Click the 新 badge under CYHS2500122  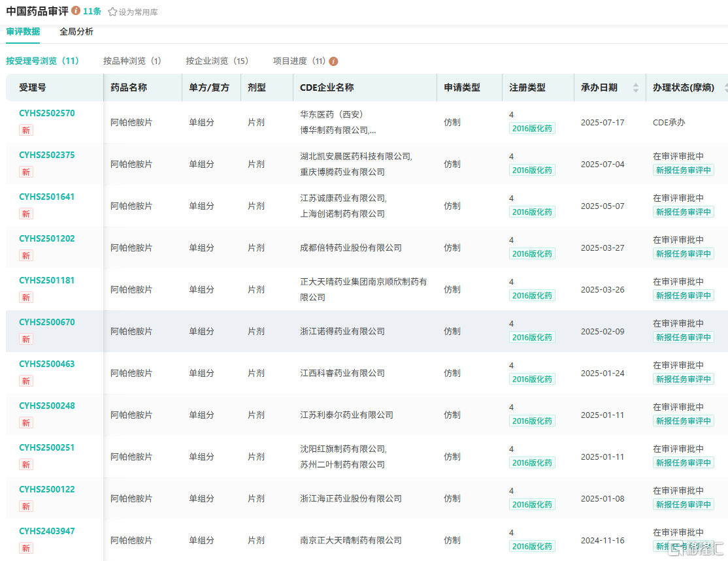click(x=26, y=506)
